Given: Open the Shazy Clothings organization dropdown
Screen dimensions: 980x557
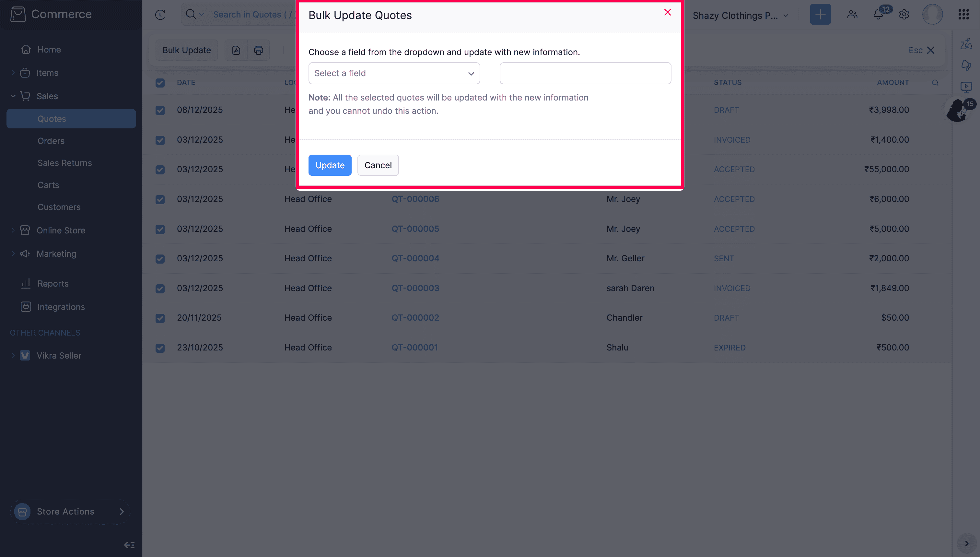Looking at the screenshot, I should coord(740,15).
